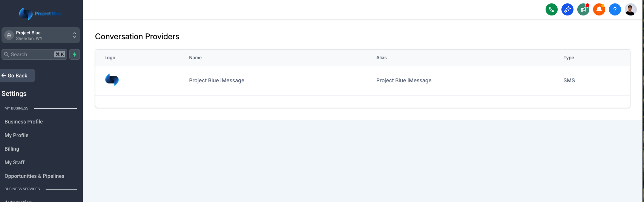644x202 pixels.
Task: Open Business Profile settings
Action: (24, 122)
